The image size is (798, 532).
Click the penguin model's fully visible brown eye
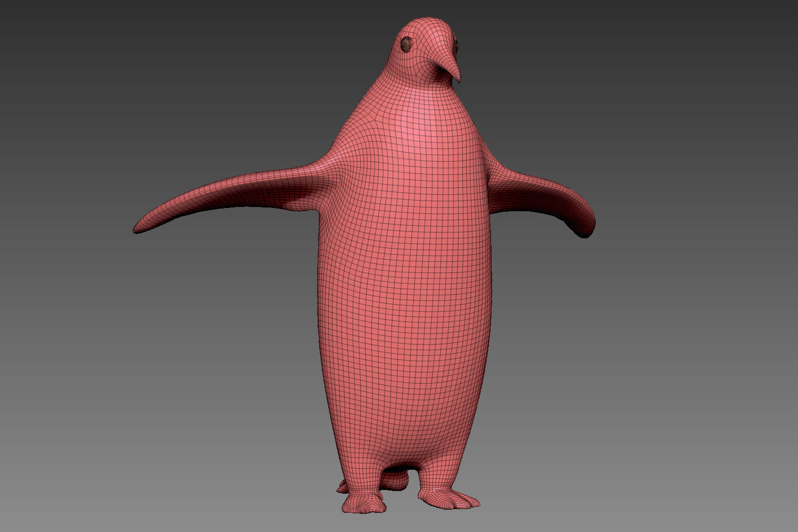406,45
